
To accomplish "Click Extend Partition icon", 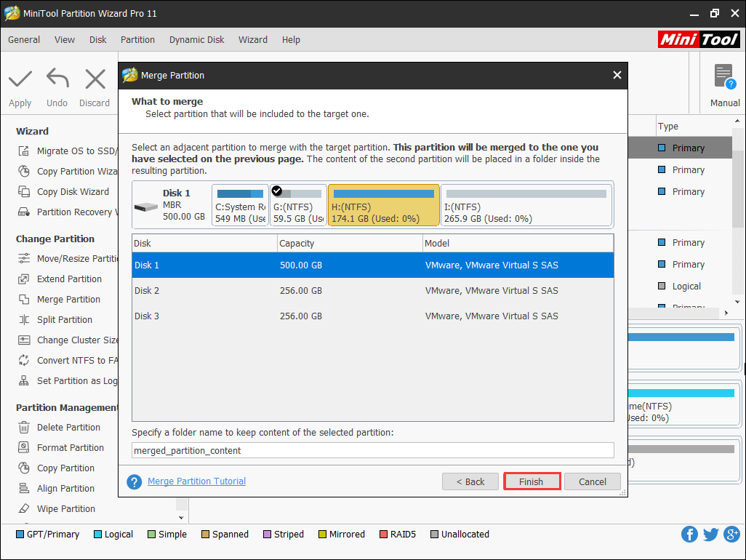I will pos(23,279).
